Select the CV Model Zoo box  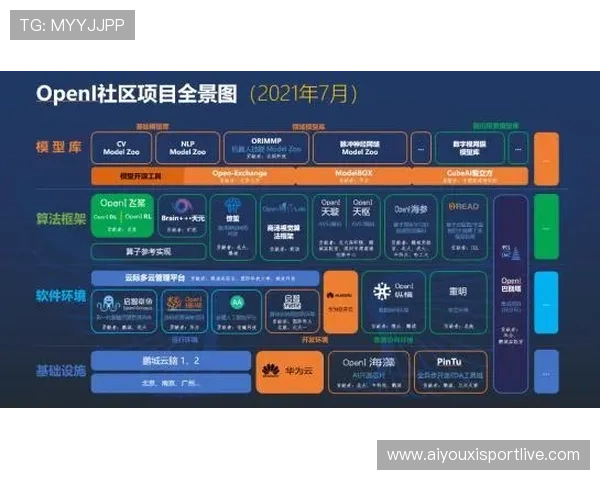coord(121,148)
